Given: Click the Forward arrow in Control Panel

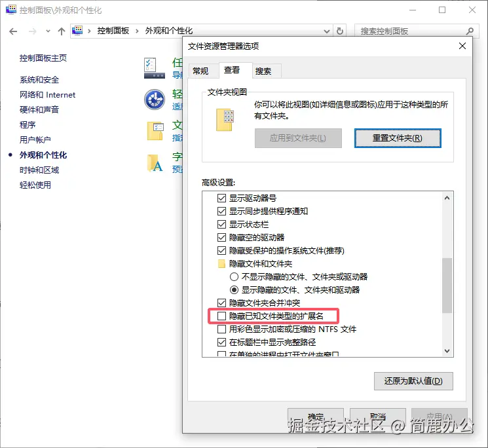Looking at the screenshot, I should pyautogui.click(x=32, y=31).
